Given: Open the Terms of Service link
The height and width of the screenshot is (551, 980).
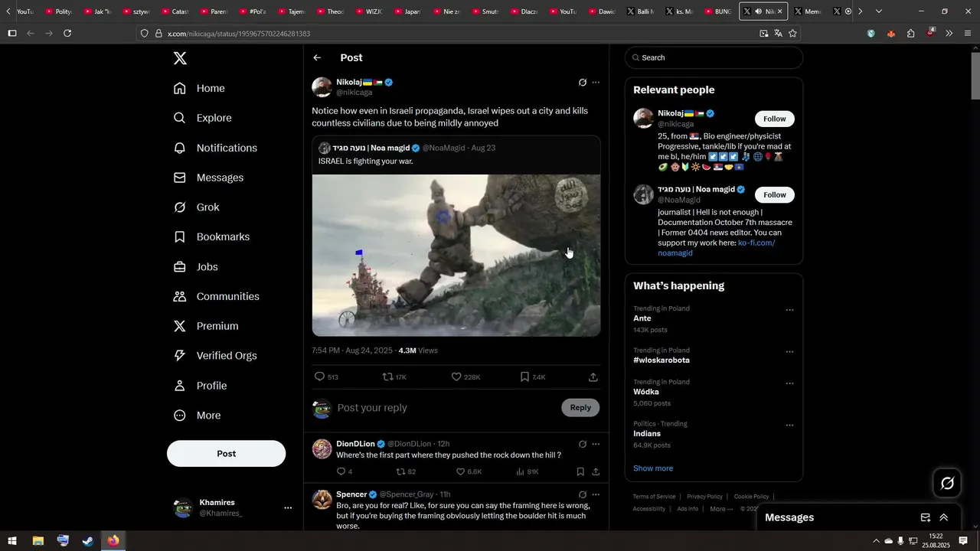Looking at the screenshot, I should [x=654, y=497].
